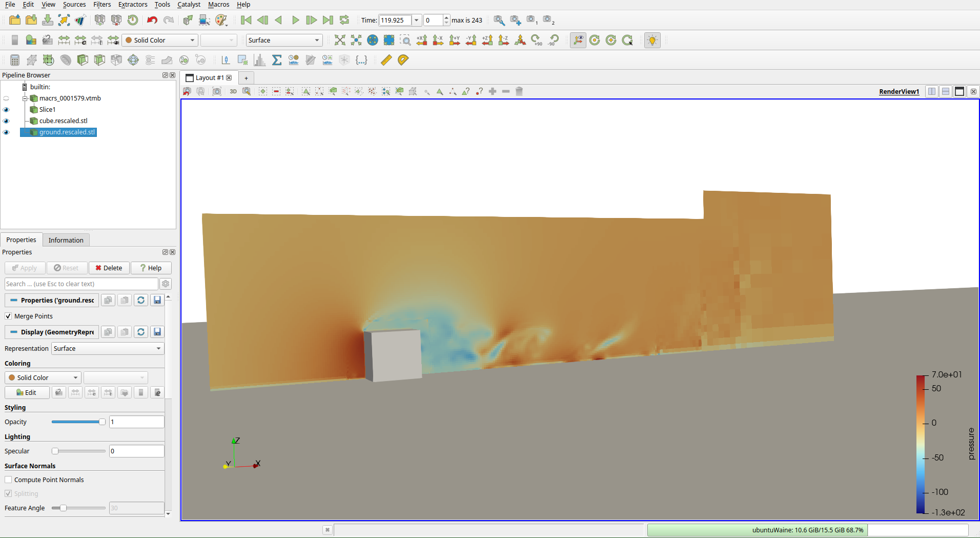
Task: Click the Apply button
Action: point(24,268)
